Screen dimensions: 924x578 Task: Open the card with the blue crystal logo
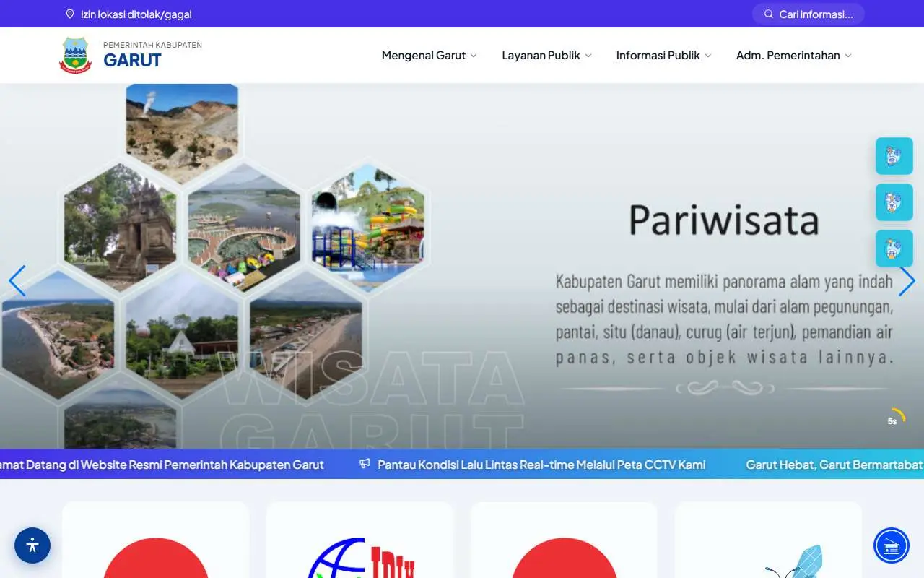[768, 540]
